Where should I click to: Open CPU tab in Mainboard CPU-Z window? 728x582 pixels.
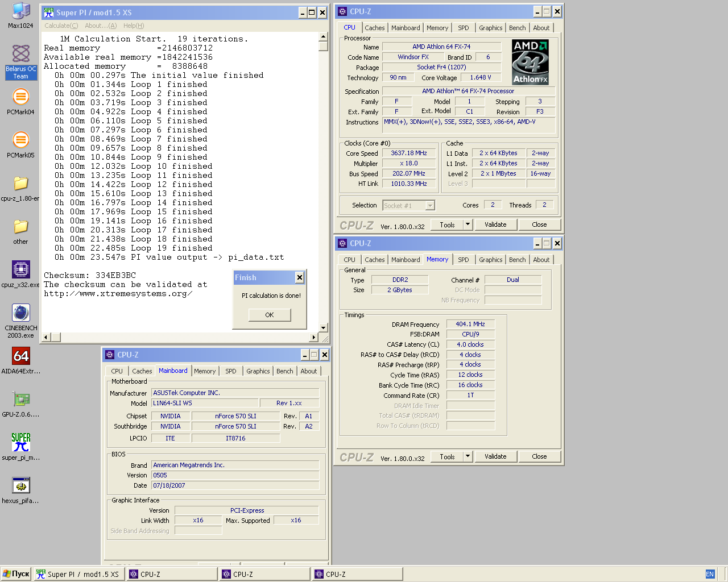tap(117, 371)
